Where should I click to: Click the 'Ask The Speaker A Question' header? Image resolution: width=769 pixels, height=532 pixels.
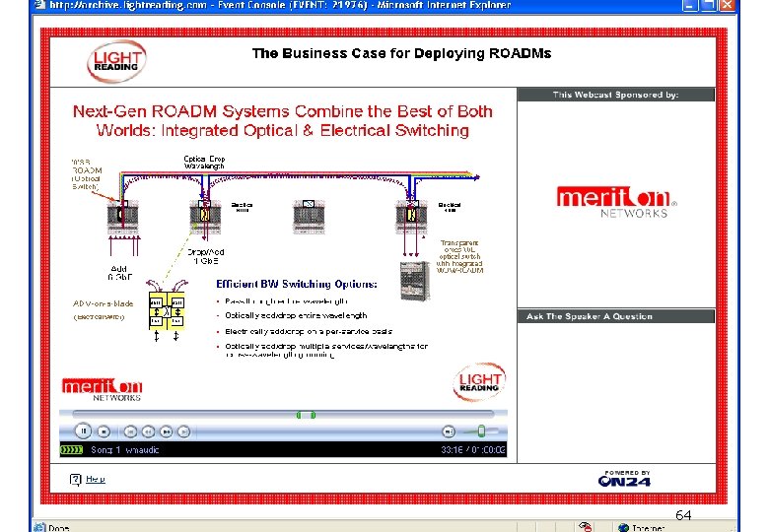(616, 316)
